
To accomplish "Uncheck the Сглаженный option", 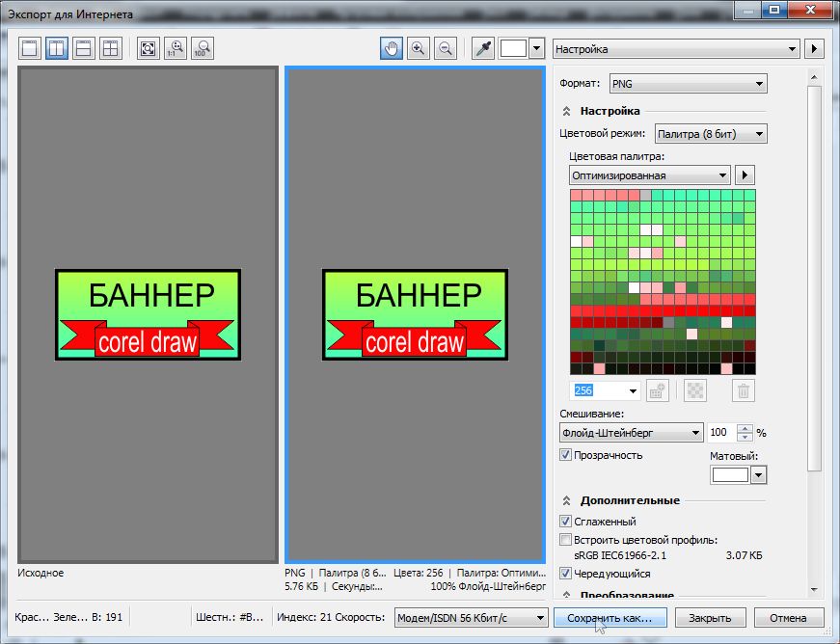I will (566, 522).
